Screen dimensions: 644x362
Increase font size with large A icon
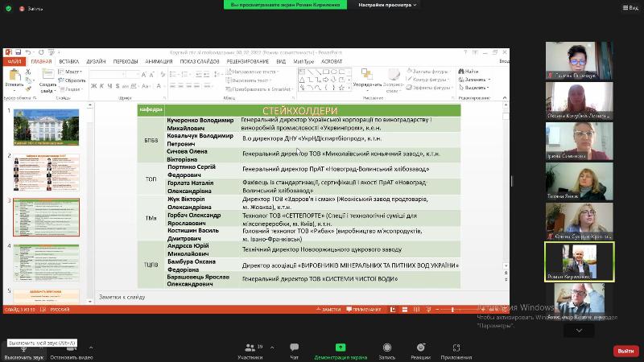point(143,75)
